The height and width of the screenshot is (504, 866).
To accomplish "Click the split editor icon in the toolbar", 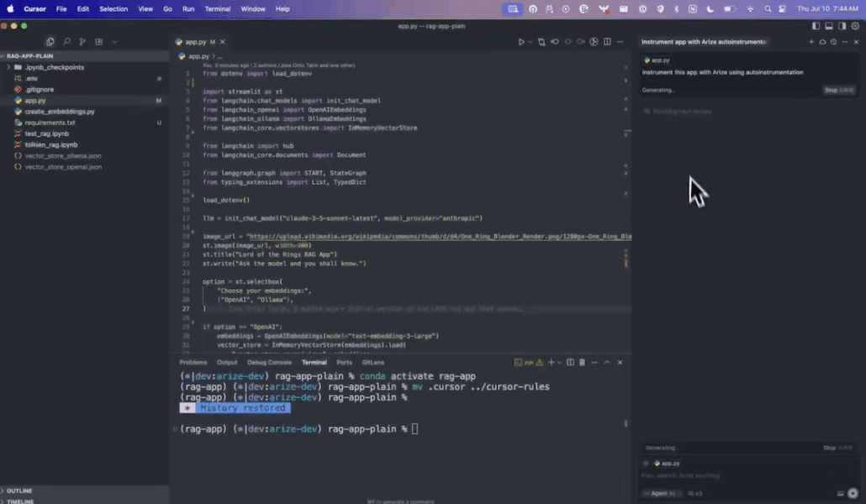I will coord(607,40).
